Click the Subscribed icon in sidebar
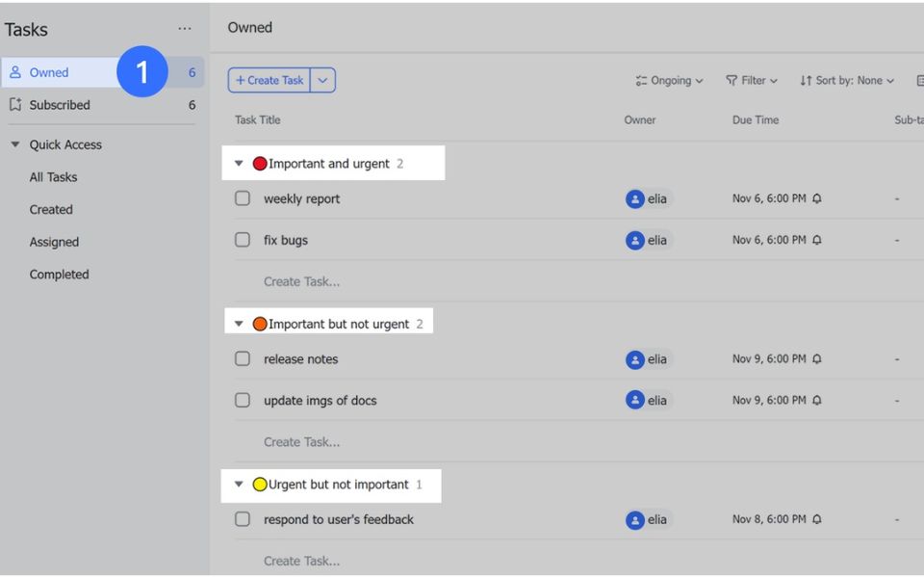924x578 pixels. 15,105
